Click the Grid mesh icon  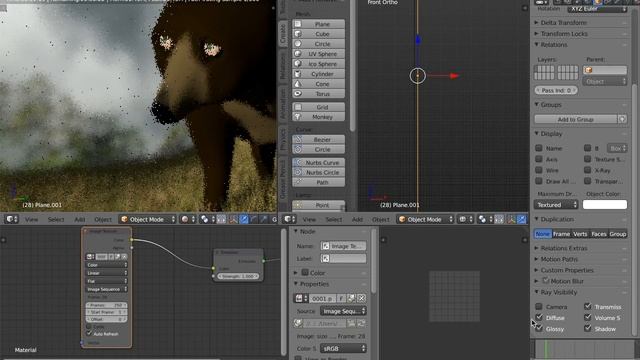[298, 107]
